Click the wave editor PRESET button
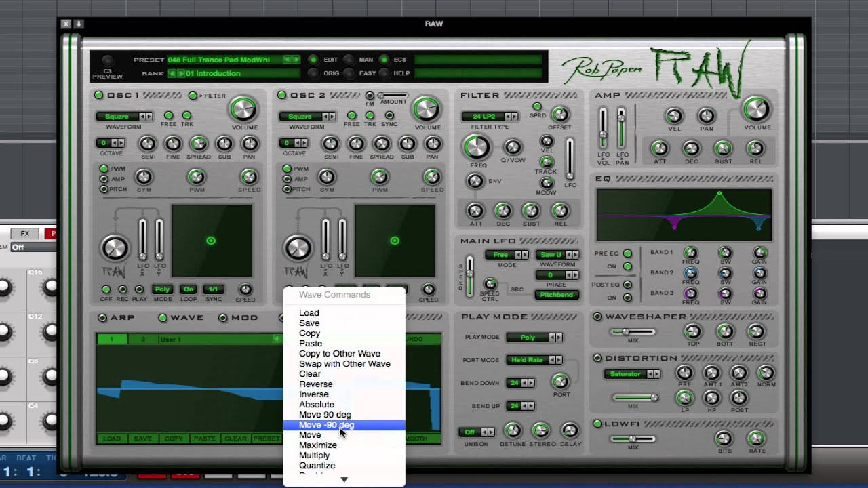 (266, 439)
